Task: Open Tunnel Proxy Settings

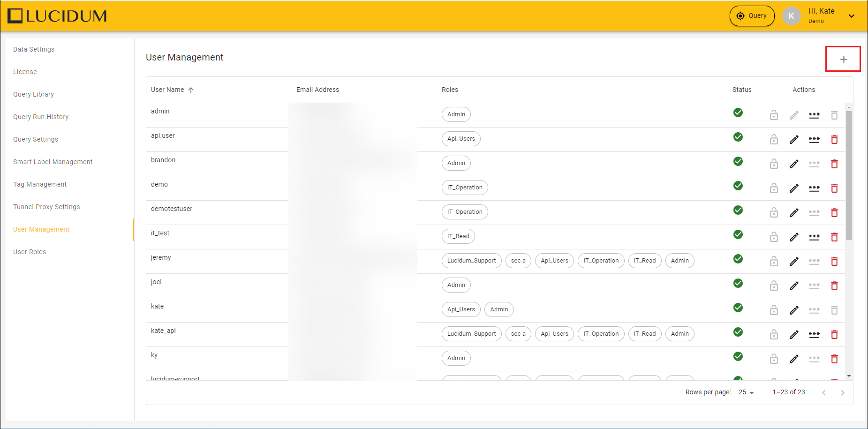Action: point(46,207)
